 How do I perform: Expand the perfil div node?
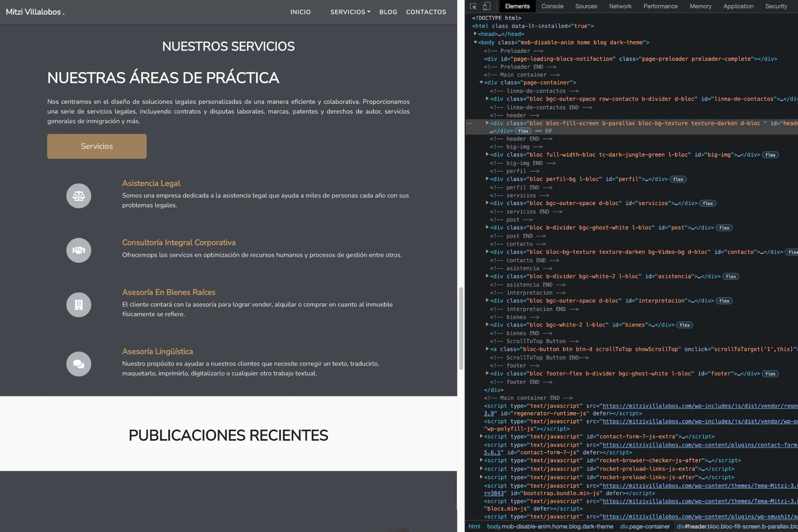coord(487,179)
